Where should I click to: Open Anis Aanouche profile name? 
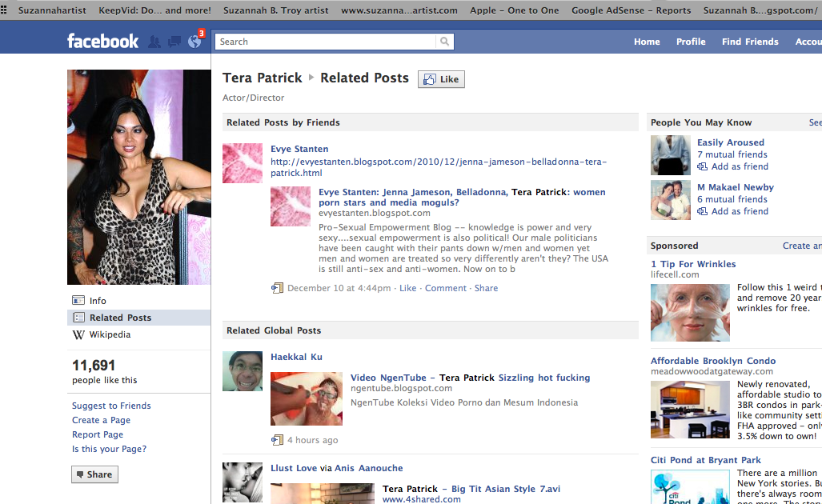[368, 468]
